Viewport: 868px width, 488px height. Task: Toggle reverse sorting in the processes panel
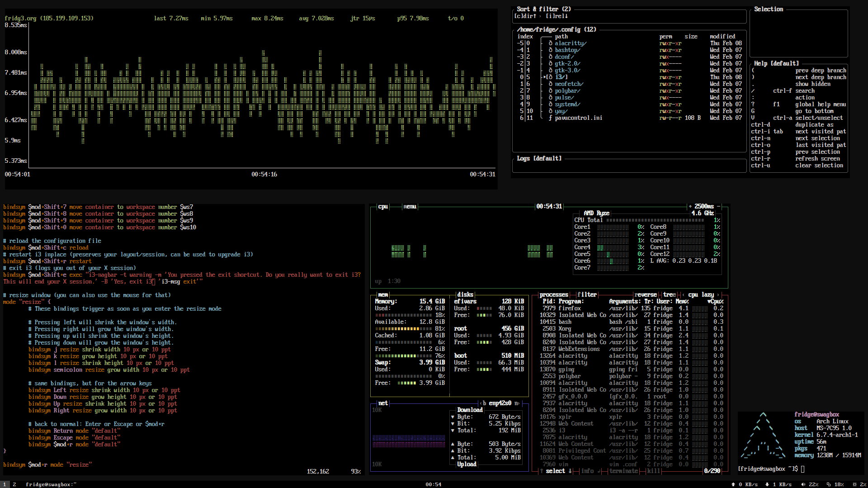tap(646, 294)
